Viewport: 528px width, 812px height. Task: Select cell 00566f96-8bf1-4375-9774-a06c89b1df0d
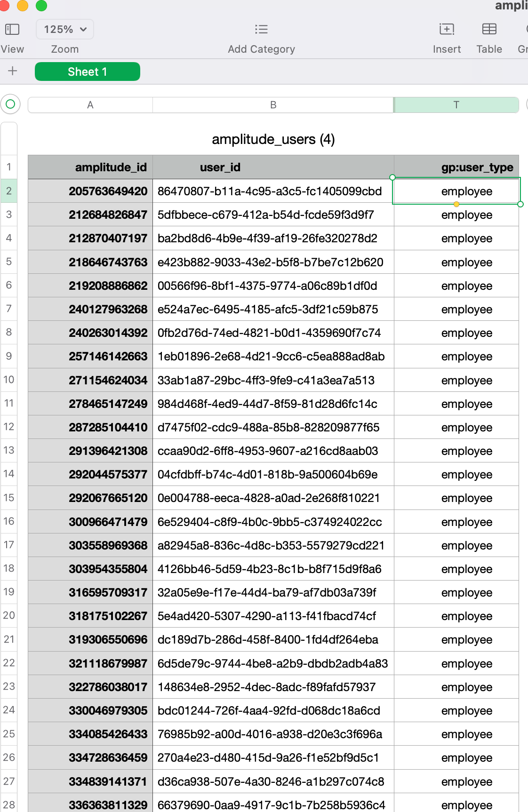[273, 286]
